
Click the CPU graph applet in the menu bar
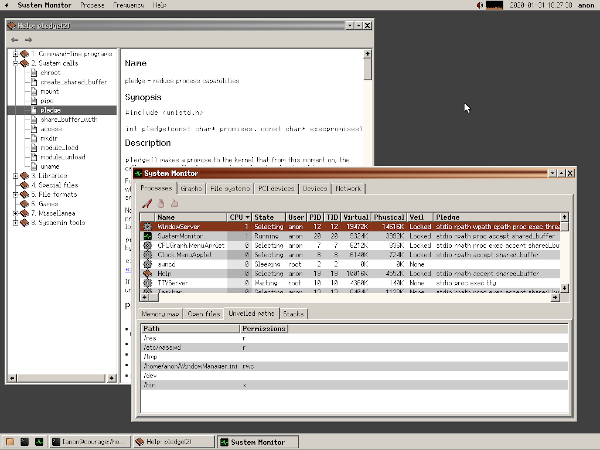point(494,5)
